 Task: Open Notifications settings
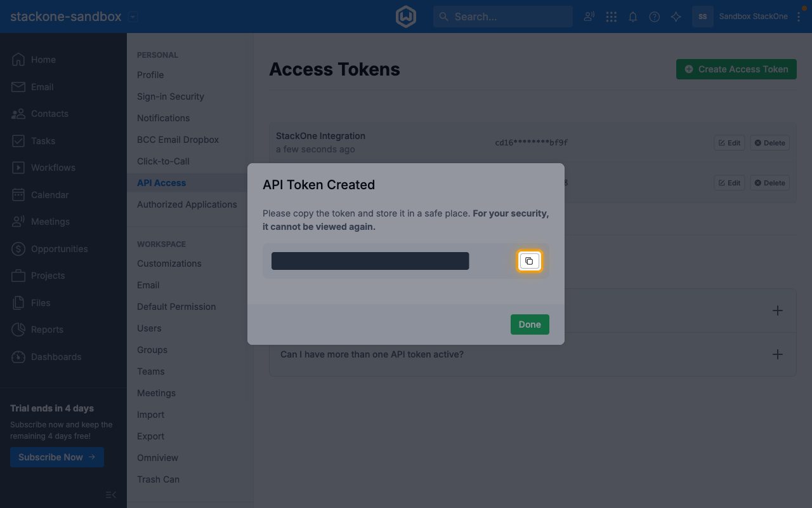coord(164,118)
